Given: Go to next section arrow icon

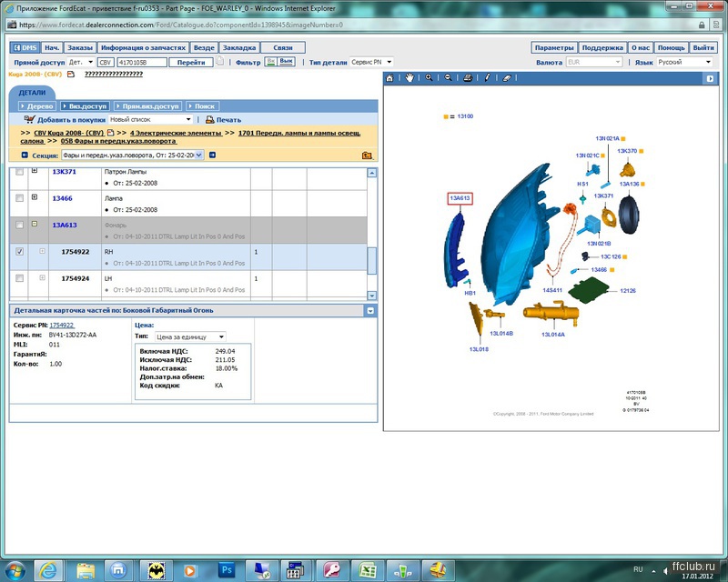Looking at the screenshot, I should coord(212,155).
